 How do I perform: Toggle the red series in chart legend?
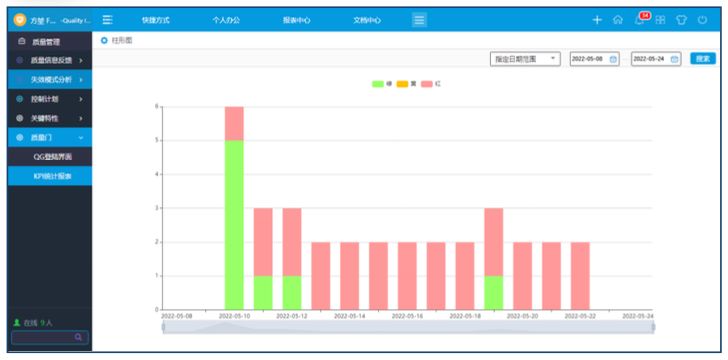(431, 84)
